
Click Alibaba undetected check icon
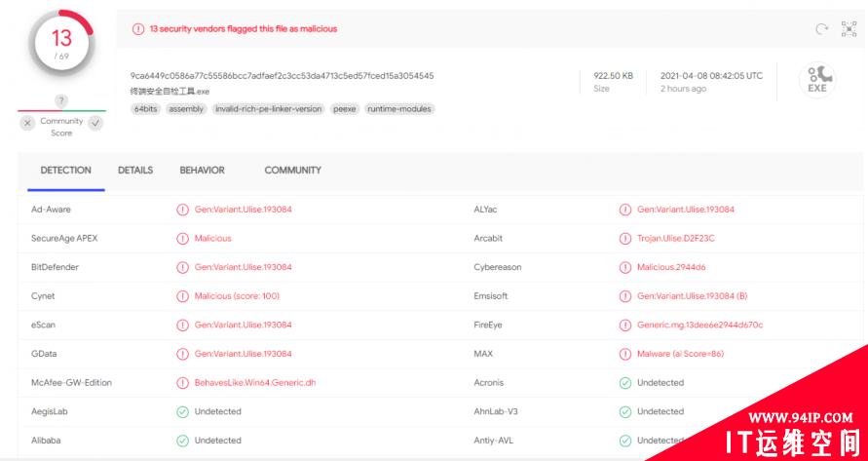[x=182, y=441]
